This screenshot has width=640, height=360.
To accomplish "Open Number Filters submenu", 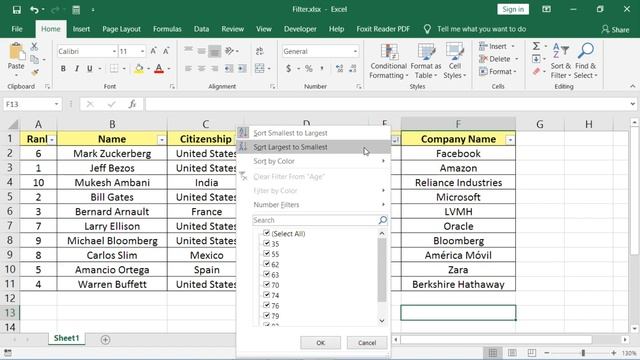I will click(313, 204).
